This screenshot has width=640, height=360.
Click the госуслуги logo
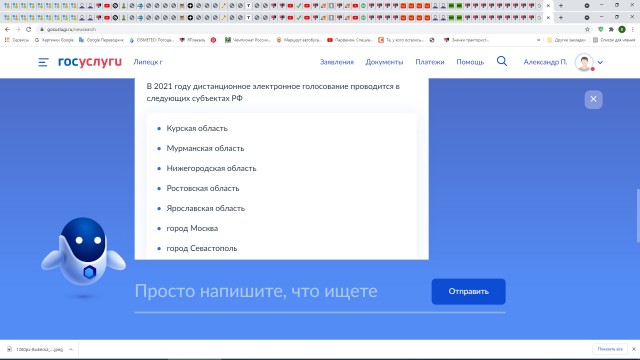coord(90,62)
